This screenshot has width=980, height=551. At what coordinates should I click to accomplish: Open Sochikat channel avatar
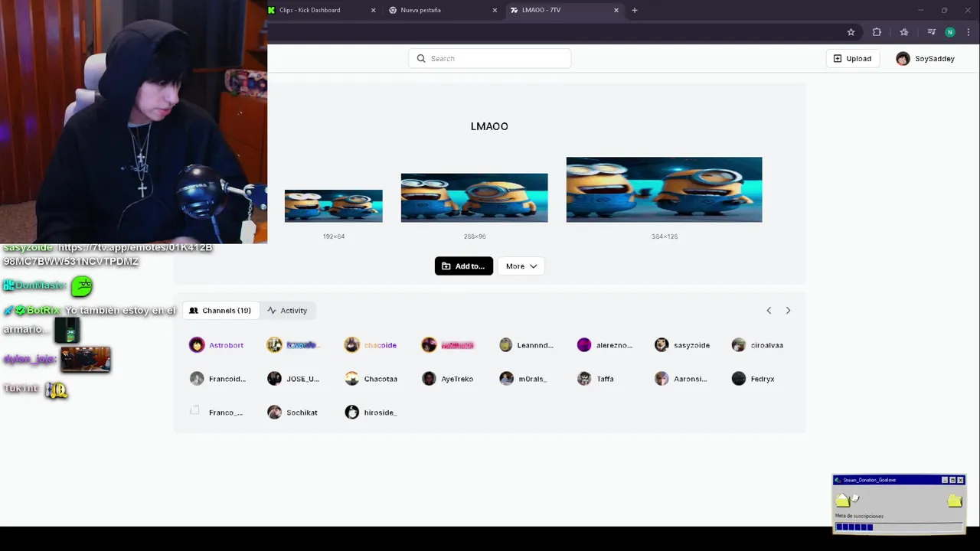point(274,412)
